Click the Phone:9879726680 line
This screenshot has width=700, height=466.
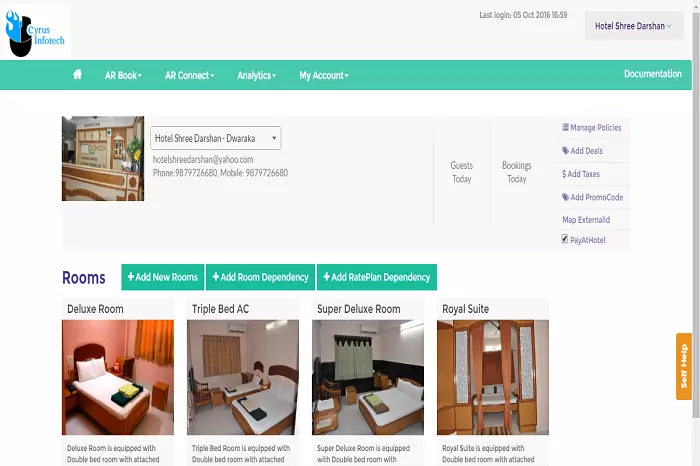click(220, 173)
